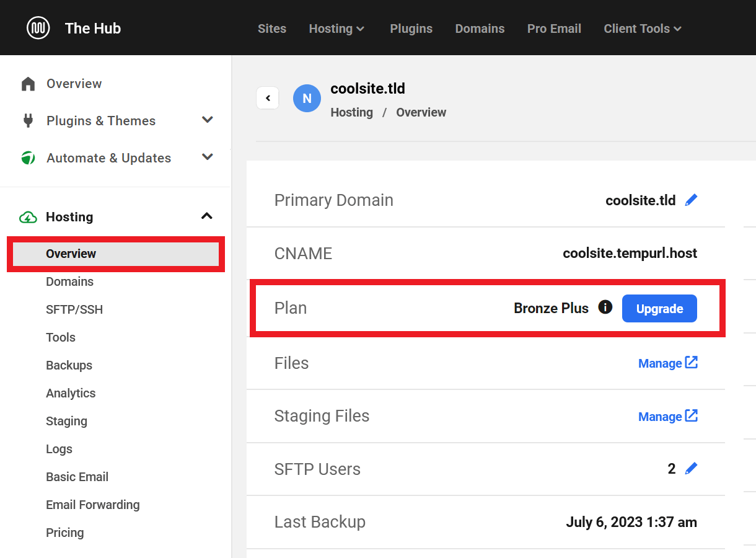Click the info icon next to Bronze Plus
This screenshot has height=558, width=756.
pos(605,307)
